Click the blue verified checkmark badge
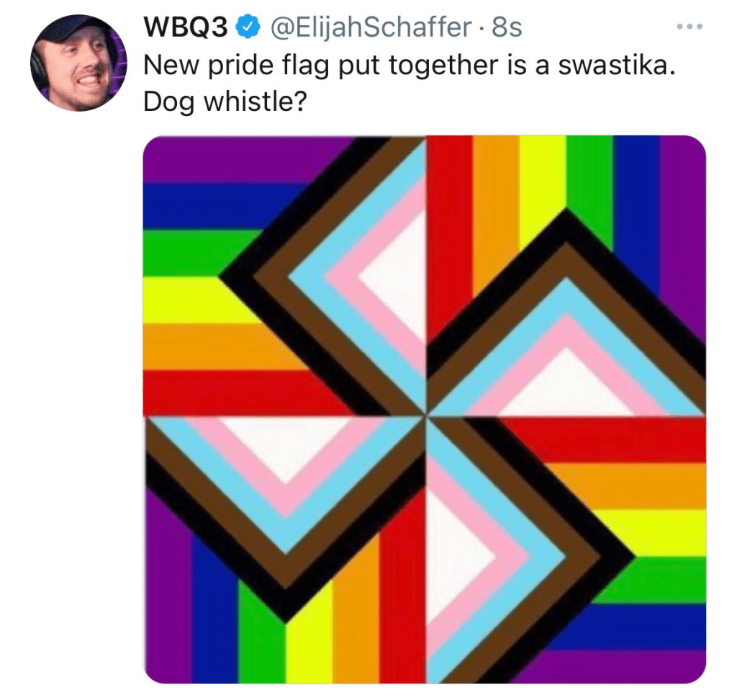Image resolution: width=737 pixels, height=700 pixels. click(249, 28)
